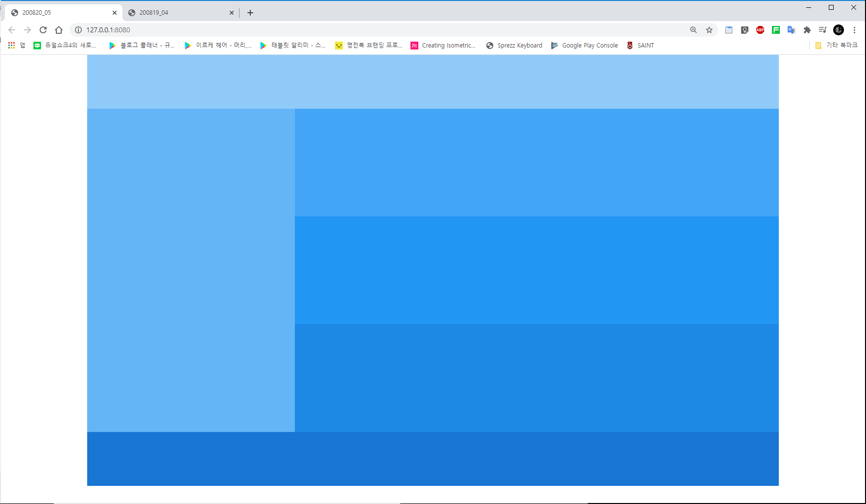Open the Google Play Console bookmark
Image resolution: width=866 pixels, height=504 pixels.
pyautogui.click(x=585, y=46)
